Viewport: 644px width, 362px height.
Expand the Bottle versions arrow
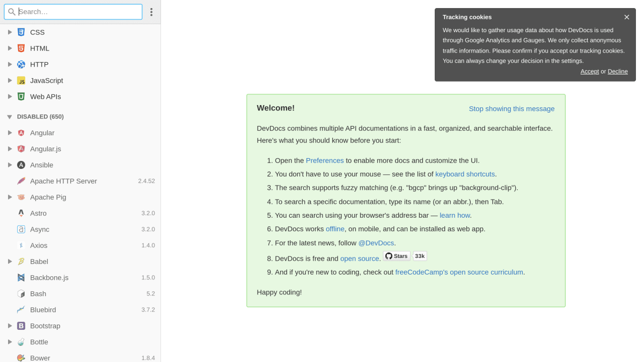10,342
